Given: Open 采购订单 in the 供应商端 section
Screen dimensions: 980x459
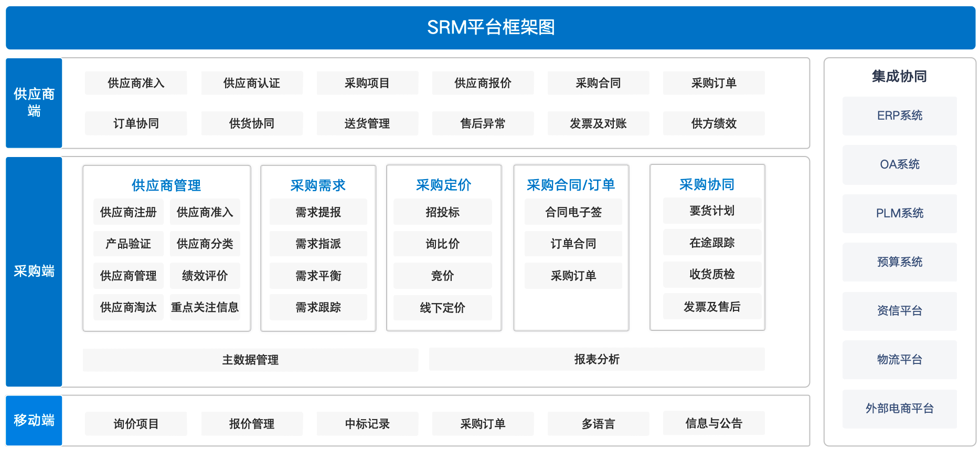Looking at the screenshot, I should pos(713,83).
